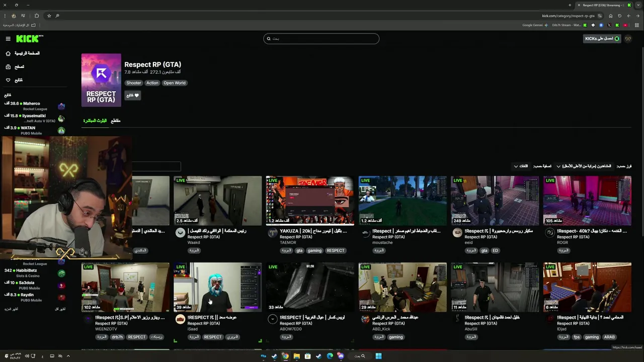Viewport: 644px width, 362px height.
Task: Open the Windows Start button
Action: click(378, 356)
